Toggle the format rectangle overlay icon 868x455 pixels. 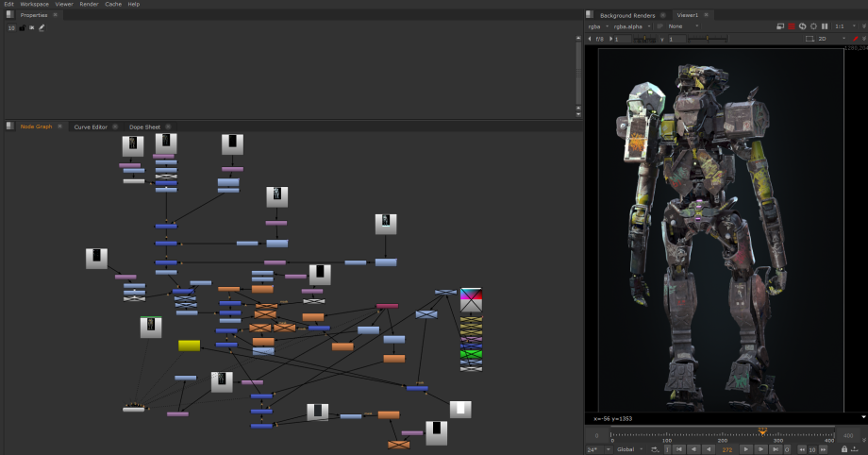[x=810, y=39]
